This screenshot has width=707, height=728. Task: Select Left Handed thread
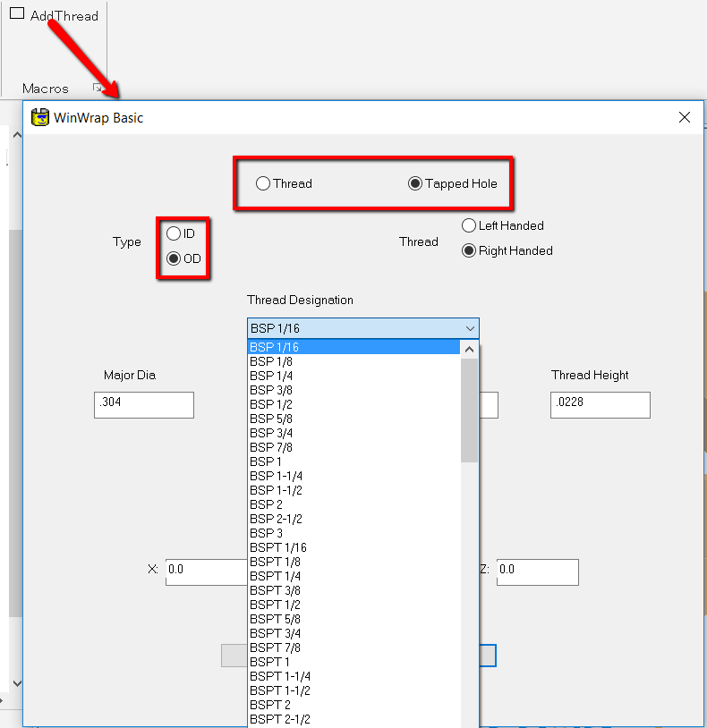(x=469, y=225)
